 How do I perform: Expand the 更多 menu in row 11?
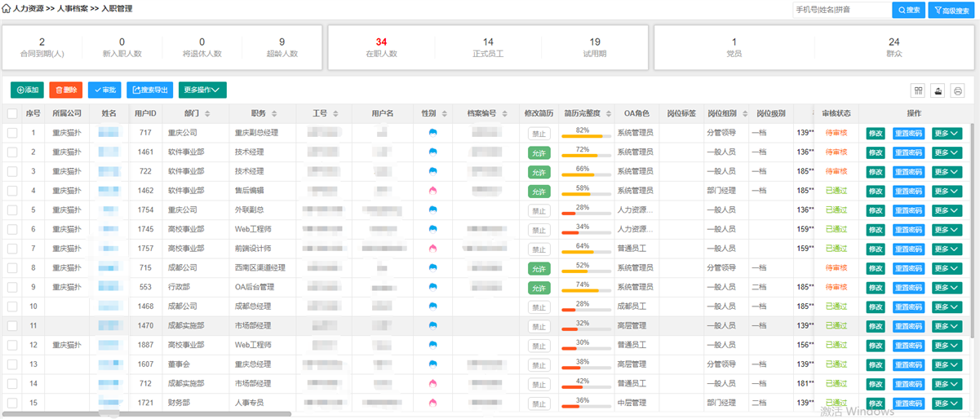947,325
